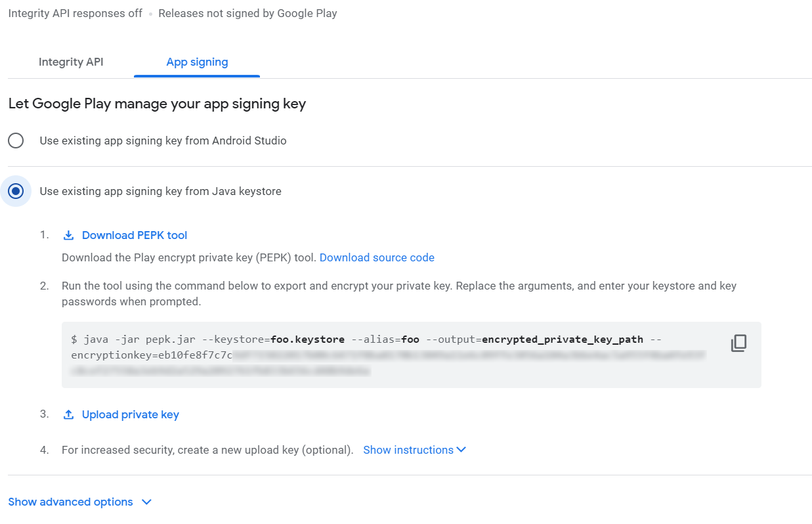Viewport: 812px width, 524px height.
Task: Click the "Let Google Play manage your app signing key" heading
Action: (158, 103)
